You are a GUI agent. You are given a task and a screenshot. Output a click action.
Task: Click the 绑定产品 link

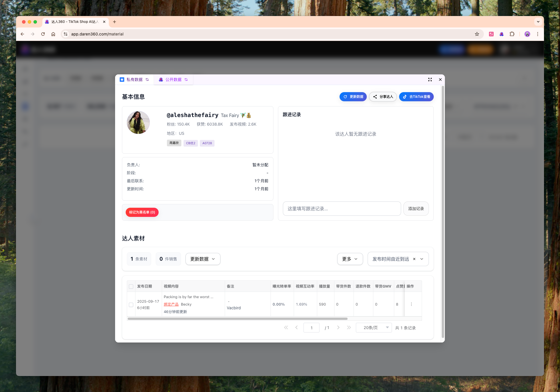171,304
